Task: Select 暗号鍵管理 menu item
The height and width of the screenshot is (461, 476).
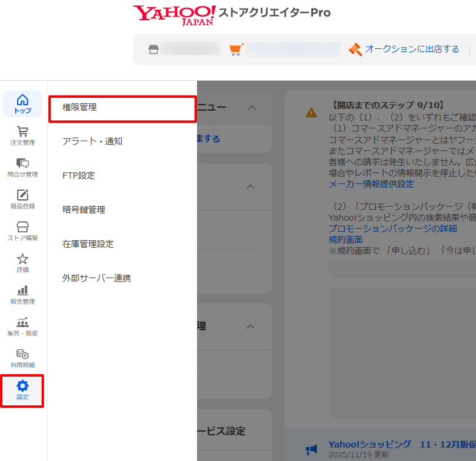Action: point(84,210)
